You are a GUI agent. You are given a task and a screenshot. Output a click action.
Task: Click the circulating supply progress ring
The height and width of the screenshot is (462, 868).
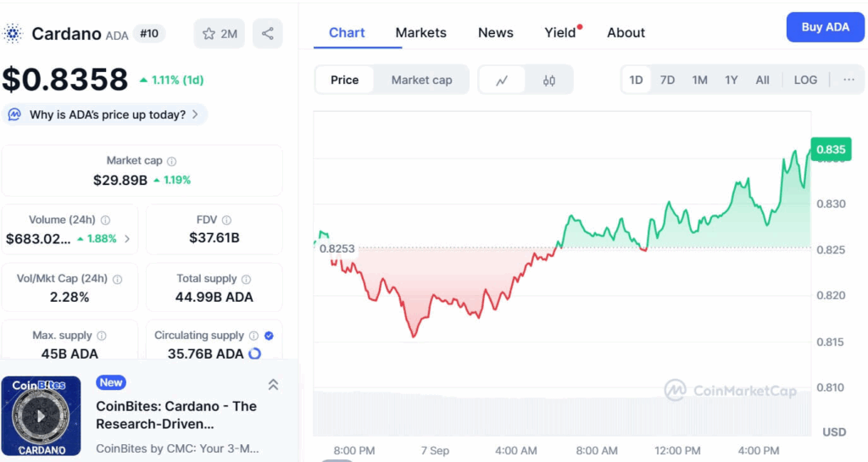point(254,353)
